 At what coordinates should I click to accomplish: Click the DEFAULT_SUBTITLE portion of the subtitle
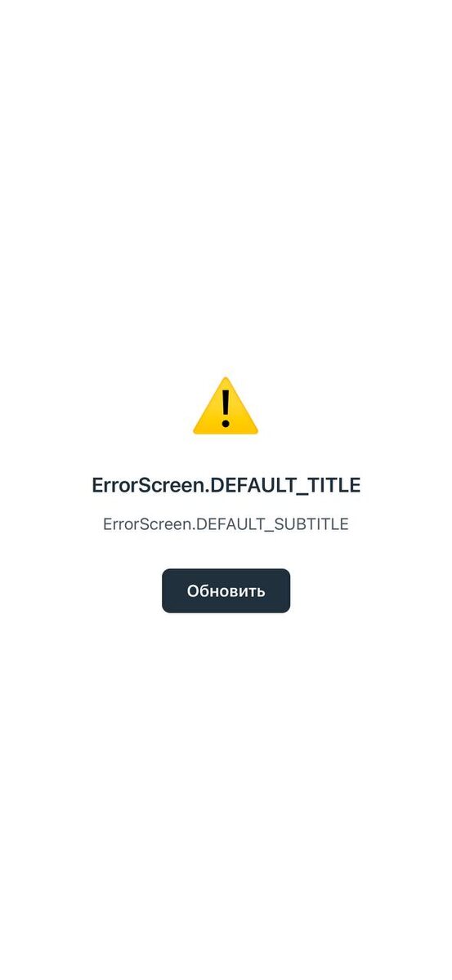coord(273,524)
